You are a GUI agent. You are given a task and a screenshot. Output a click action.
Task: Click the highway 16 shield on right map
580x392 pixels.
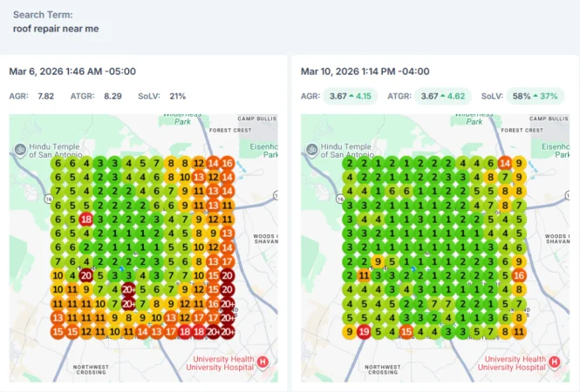coord(340,199)
